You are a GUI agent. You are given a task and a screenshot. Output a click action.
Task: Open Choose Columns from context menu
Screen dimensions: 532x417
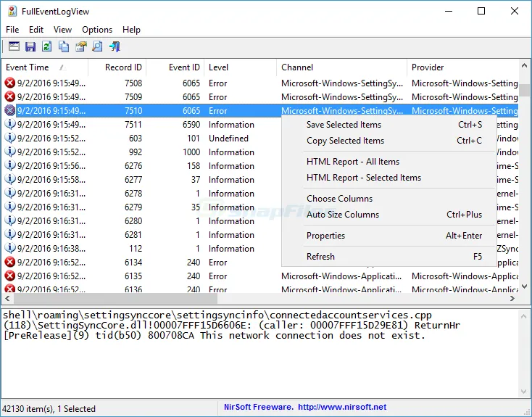pos(389,199)
